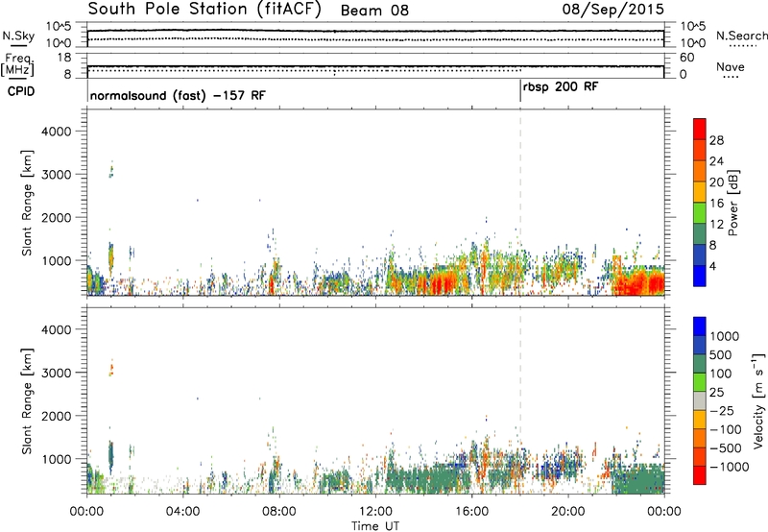Click the -500 label on velocity colorbar
Image resolution: width=768 pixels, height=532 pixels.
(x=726, y=448)
